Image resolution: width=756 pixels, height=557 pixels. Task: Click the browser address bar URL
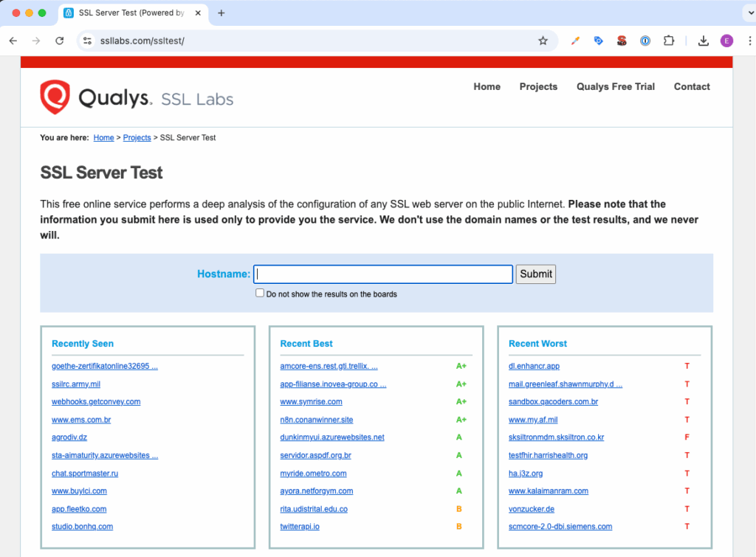pyautogui.click(x=142, y=41)
